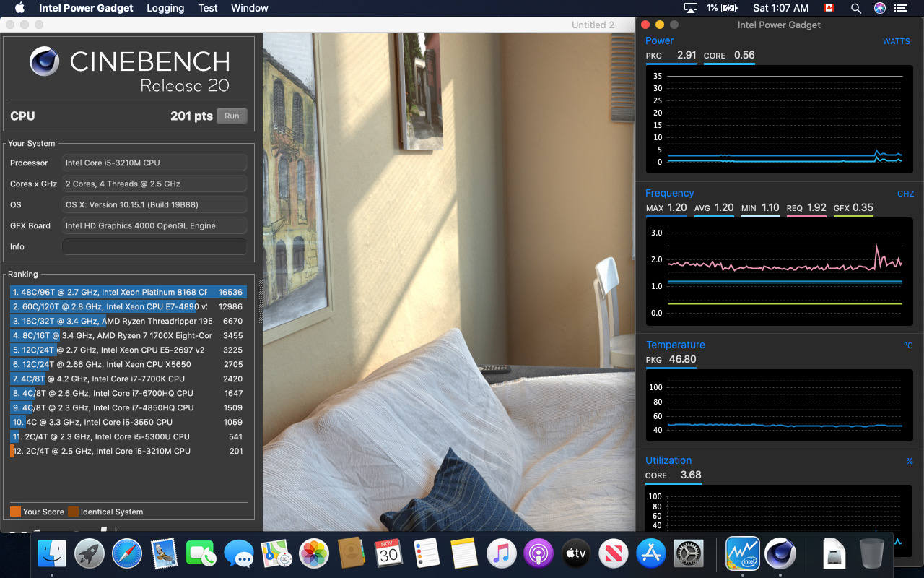Open Maps from the Dock
Screen dimensions: 924x578
[276, 554]
